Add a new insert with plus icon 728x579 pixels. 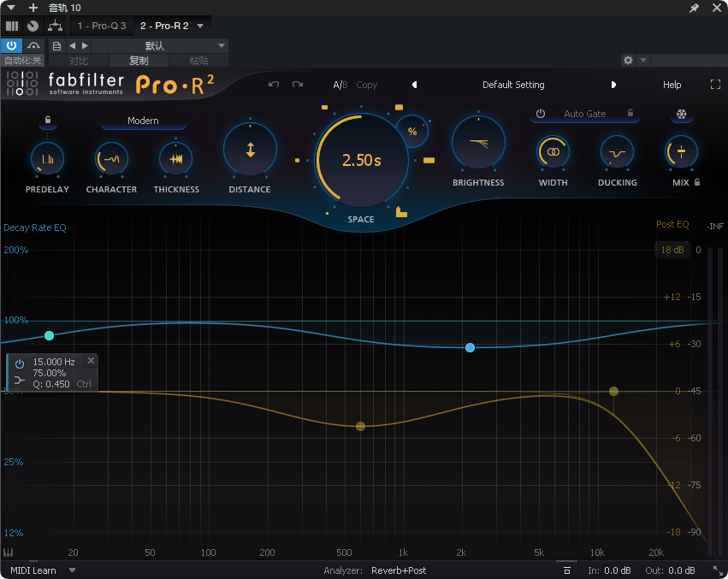(33, 8)
